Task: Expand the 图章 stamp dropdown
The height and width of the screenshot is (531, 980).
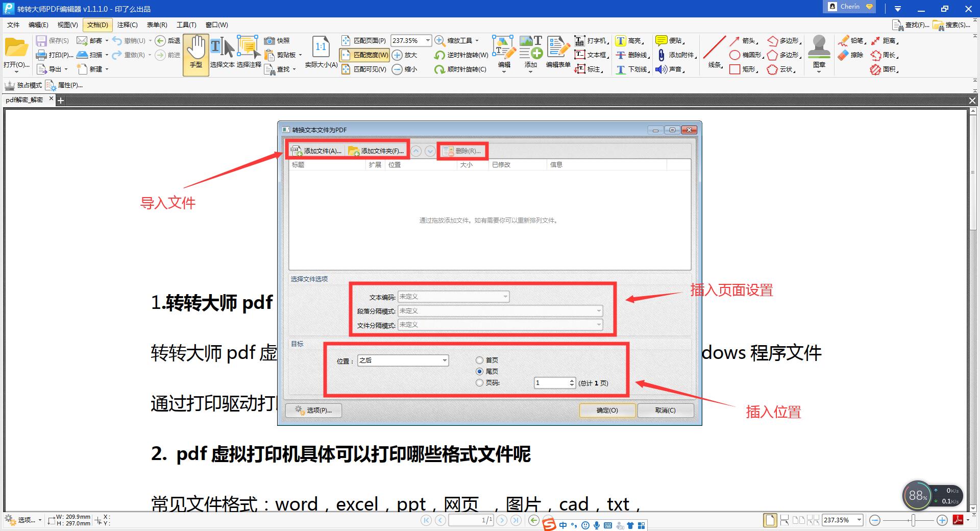Action: pos(819,71)
